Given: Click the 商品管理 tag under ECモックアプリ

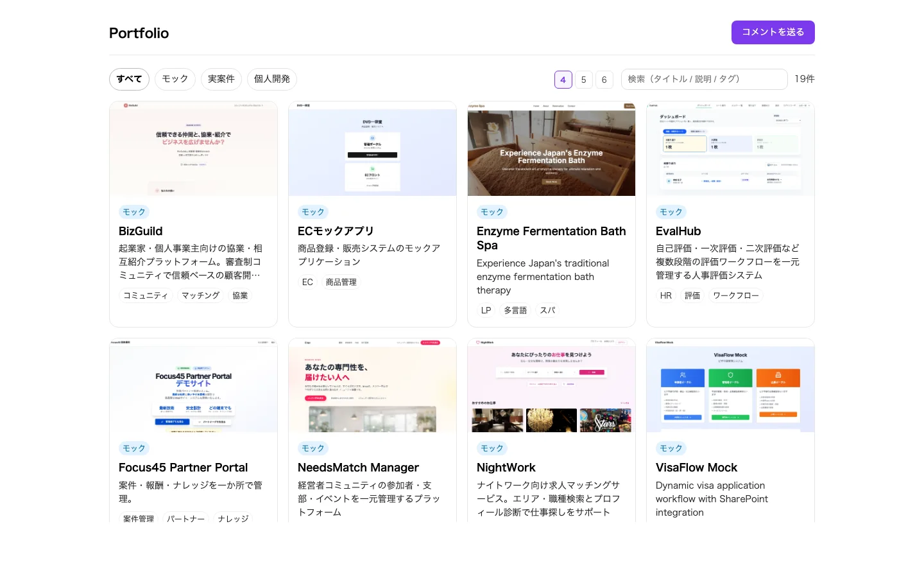Looking at the screenshot, I should point(341,281).
